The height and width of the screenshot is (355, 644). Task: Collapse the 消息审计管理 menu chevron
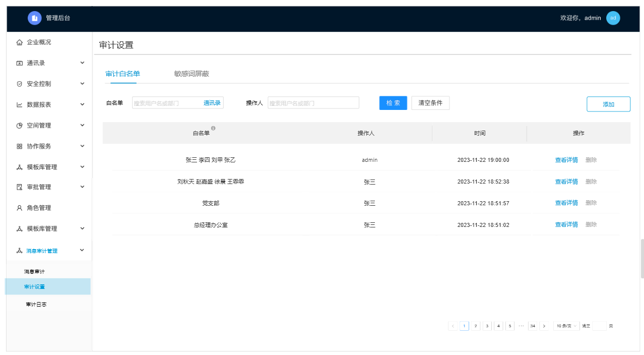pyautogui.click(x=82, y=250)
